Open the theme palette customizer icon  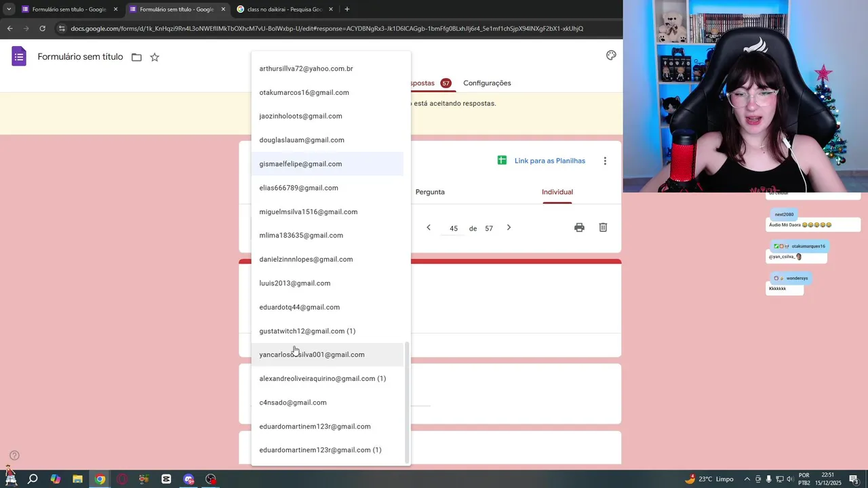(x=611, y=56)
